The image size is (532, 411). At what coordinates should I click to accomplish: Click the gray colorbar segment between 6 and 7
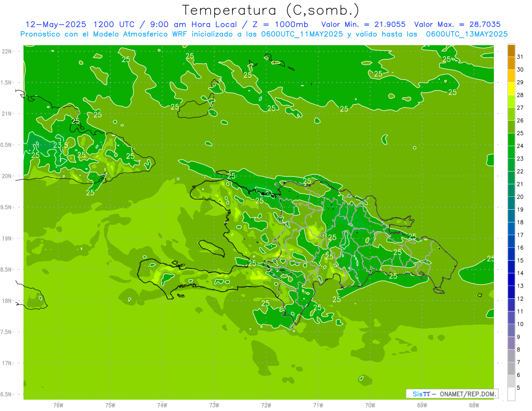click(511, 369)
